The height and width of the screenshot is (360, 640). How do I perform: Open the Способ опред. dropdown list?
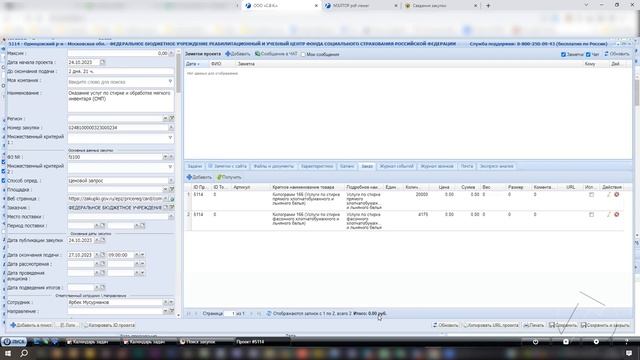tap(171, 180)
